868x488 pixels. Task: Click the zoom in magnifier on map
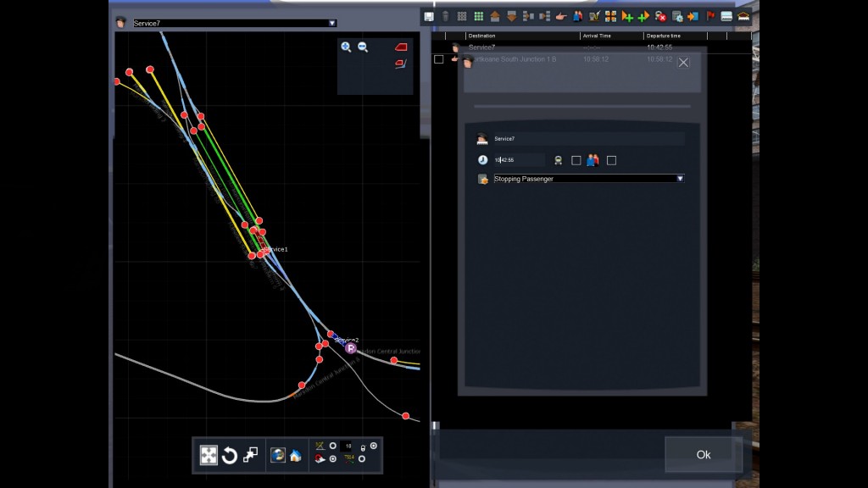click(346, 47)
